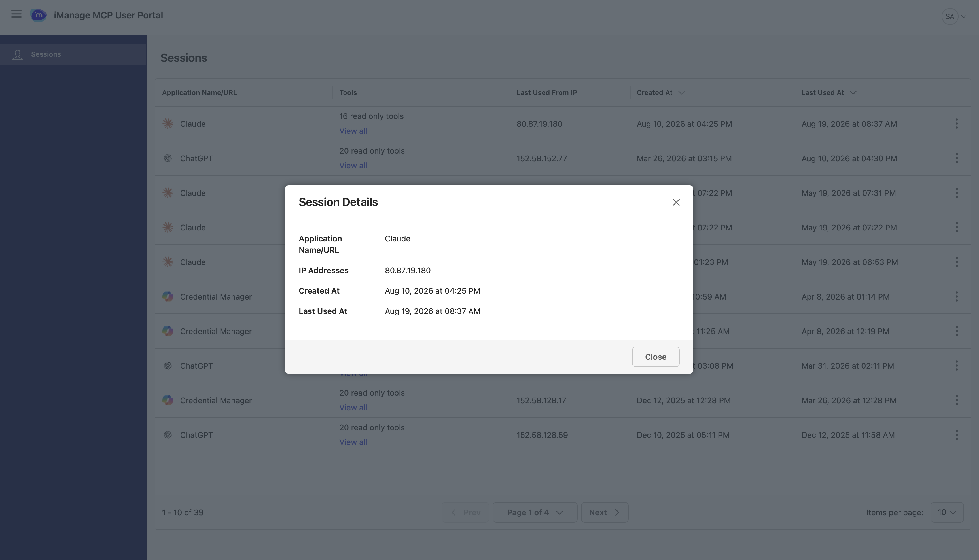
Task: Click the dialog's Last Used At value Aug 19, 2026
Action: (x=432, y=311)
